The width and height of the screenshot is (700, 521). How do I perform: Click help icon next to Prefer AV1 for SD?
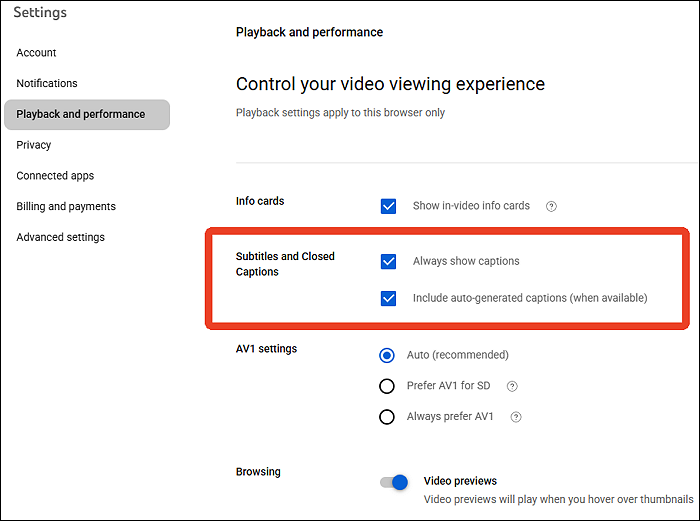[x=512, y=386]
